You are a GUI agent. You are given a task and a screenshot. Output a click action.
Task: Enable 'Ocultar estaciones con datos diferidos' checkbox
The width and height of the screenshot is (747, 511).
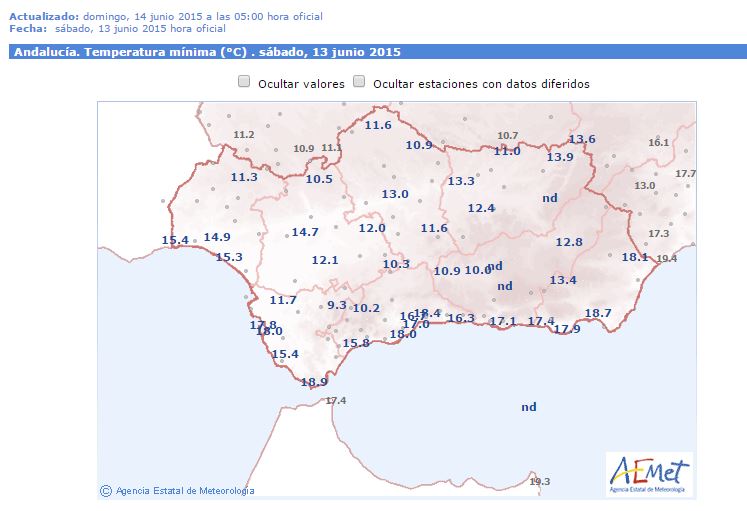coord(359,83)
